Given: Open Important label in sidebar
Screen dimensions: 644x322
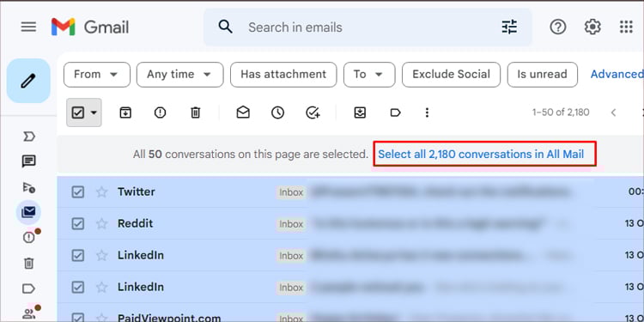Looking at the screenshot, I should (x=28, y=137).
